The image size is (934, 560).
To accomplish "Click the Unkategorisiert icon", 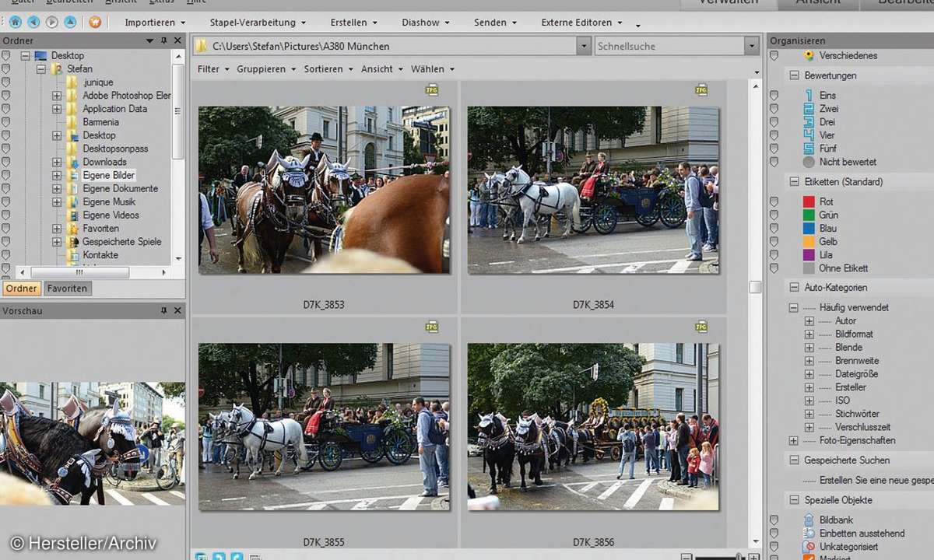I will [x=809, y=547].
